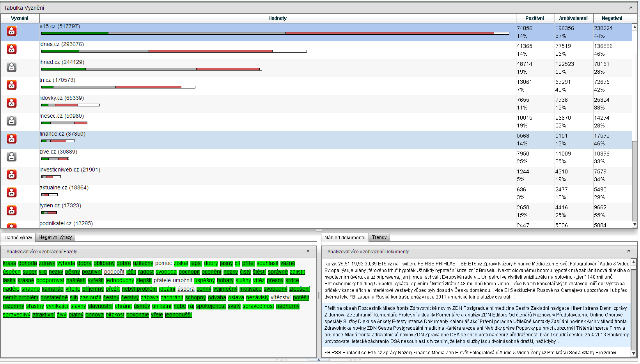Select the Náhled dokumentu tab

point(345,237)
